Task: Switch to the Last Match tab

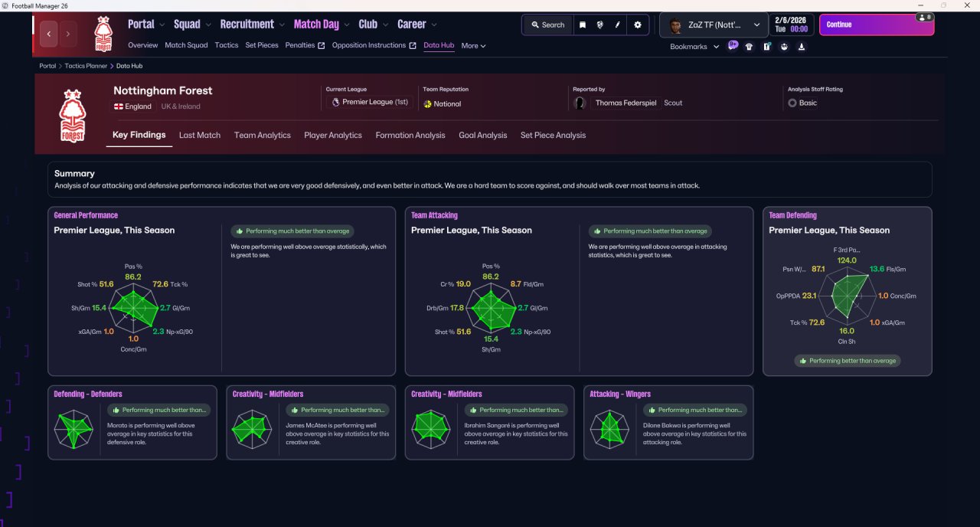Action: click(200, 136)
